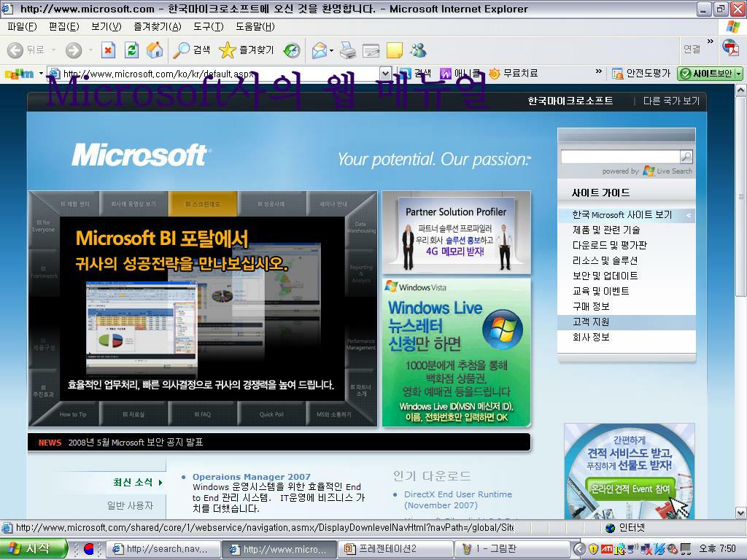Image resolution: width=747 pixels, height=560 pixels.
Task: Expand hidden tray icons with the arrow
Action: [x=579, y=549]
